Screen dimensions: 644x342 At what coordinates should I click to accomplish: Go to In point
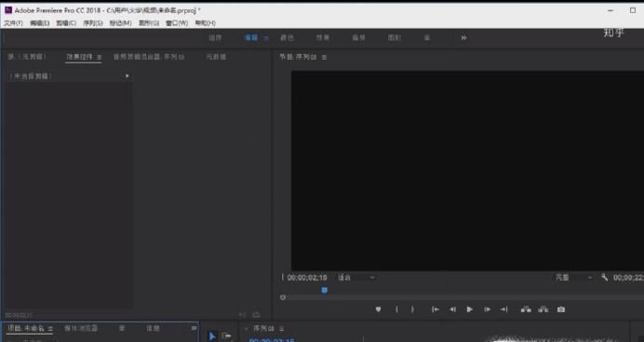436,309
